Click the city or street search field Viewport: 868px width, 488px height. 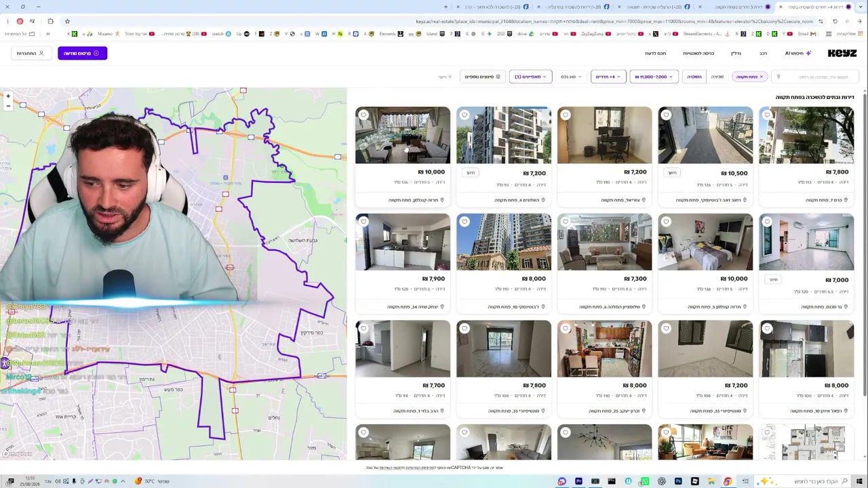pos(815,77)
